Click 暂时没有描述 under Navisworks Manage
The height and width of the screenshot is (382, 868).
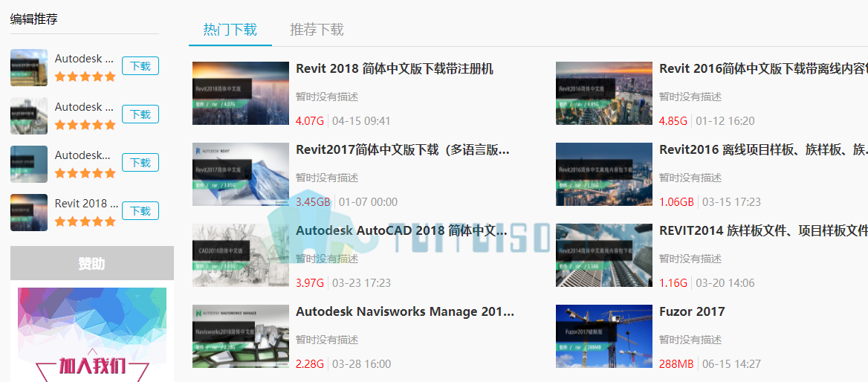[x=327, y=340]
